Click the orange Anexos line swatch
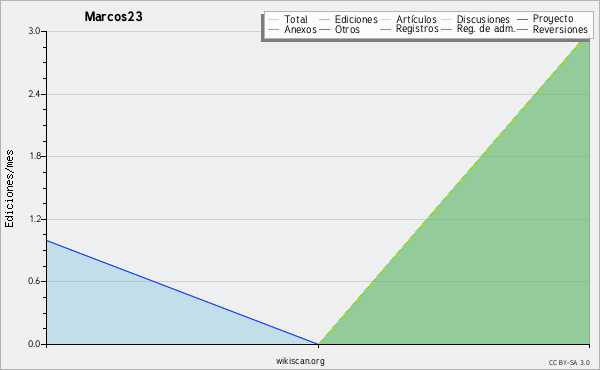The image size is (600, 370). pos(274,30)
